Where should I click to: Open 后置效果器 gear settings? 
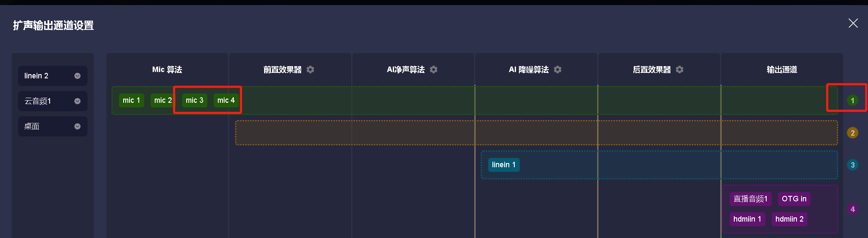[680, 70]
